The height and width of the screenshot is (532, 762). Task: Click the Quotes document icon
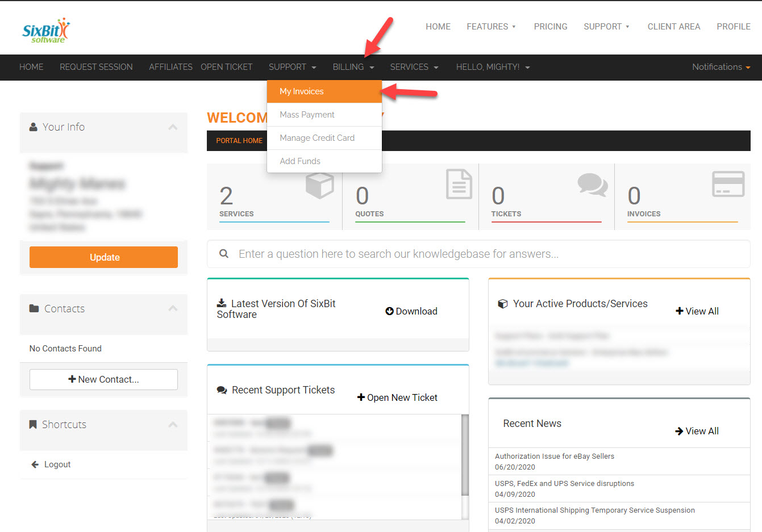pos(457,184)
